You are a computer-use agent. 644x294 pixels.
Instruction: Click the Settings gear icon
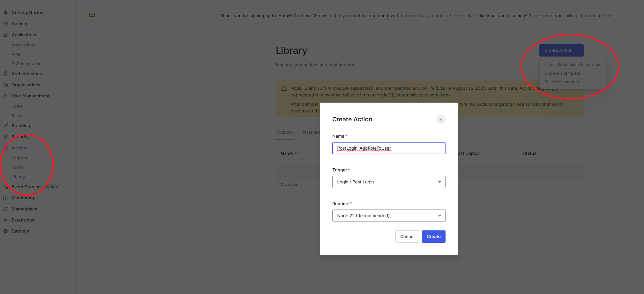pyautogui.click(x=6, y=231)
